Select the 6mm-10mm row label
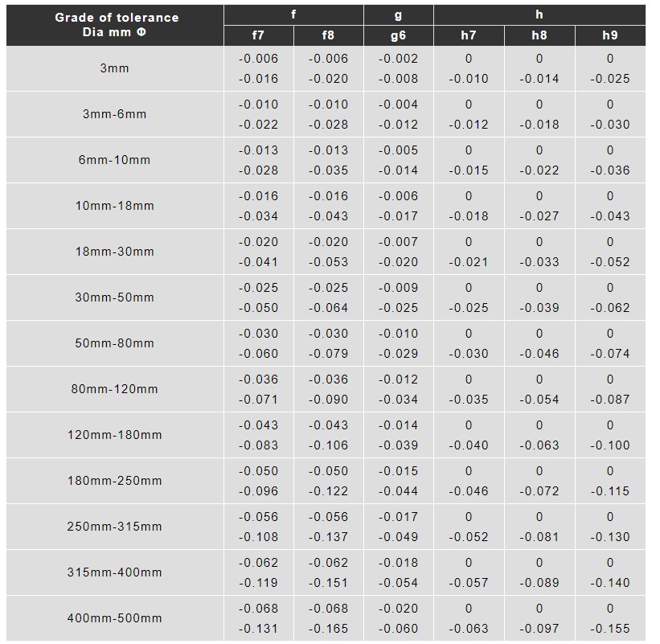This screenshot has height=644, width=660. (x=115, y=160)
